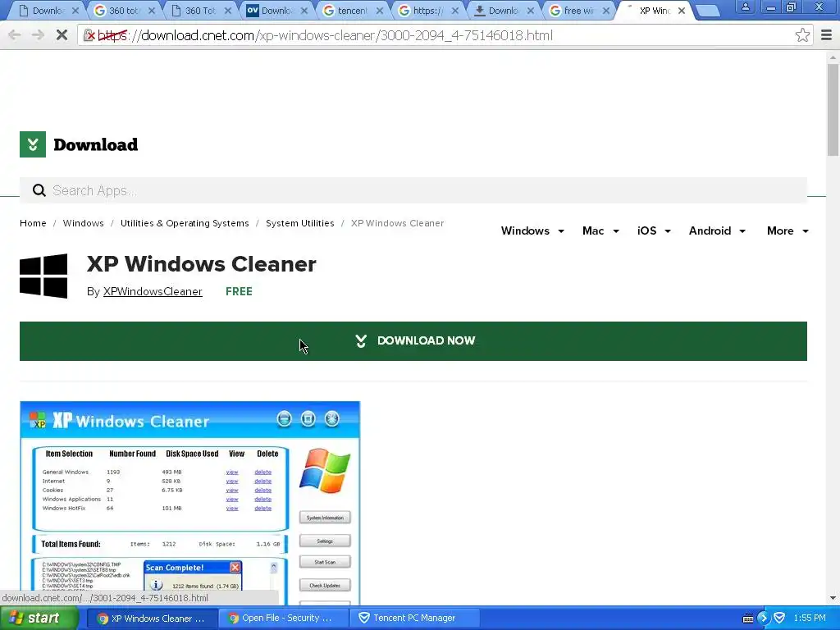Open the Windows breadcrumb link
This screenshot has height=630, width=840.
click(x=83, y=223)
